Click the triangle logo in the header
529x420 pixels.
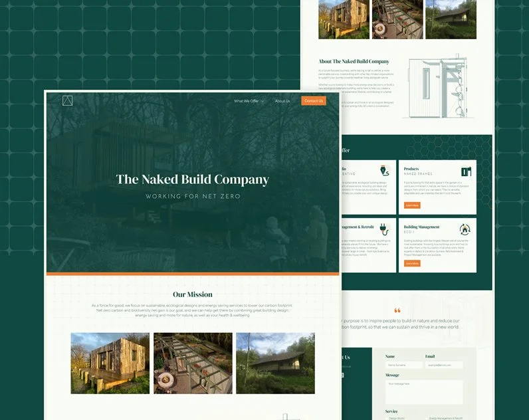click(x=68, y=100)
